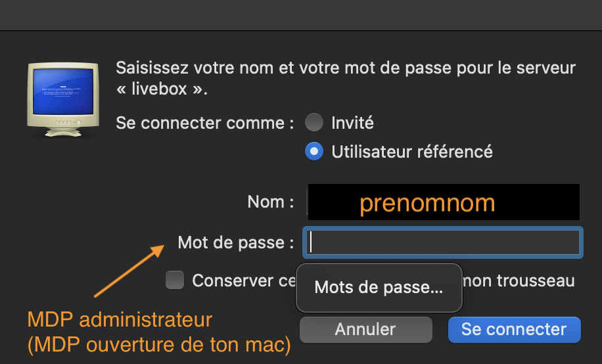Click the Utilisateur référencé label text
The image size is (602, 364).
(412, 151)
